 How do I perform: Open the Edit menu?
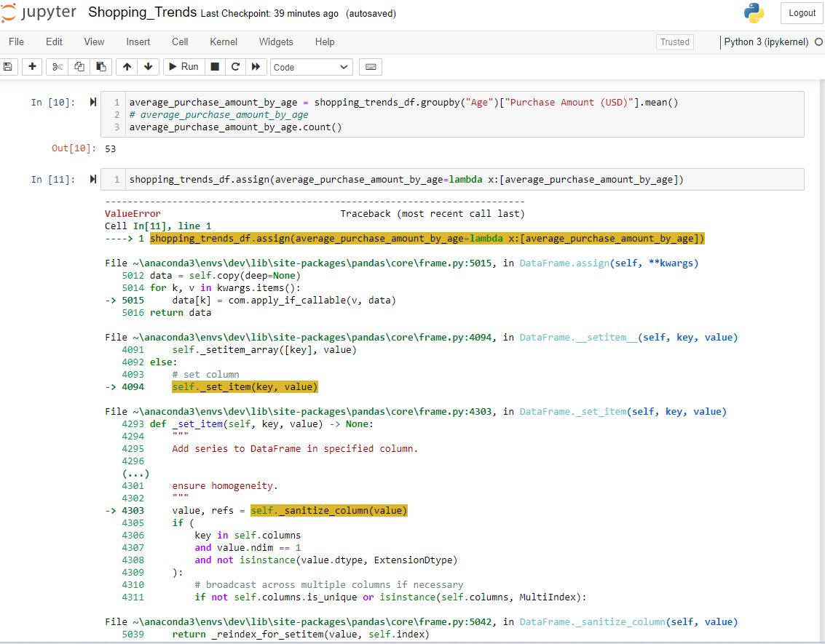coord(54,41)
